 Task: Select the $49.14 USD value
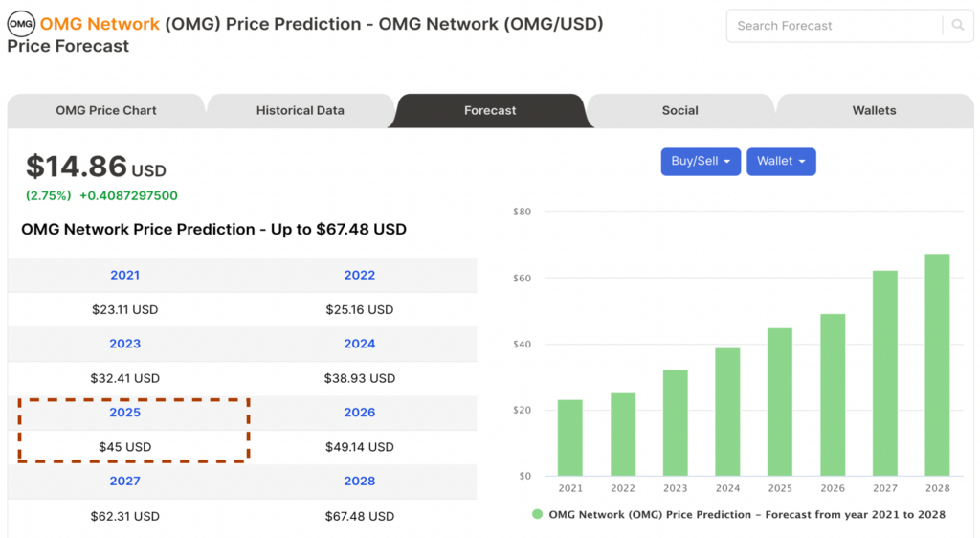pos(360,447)
